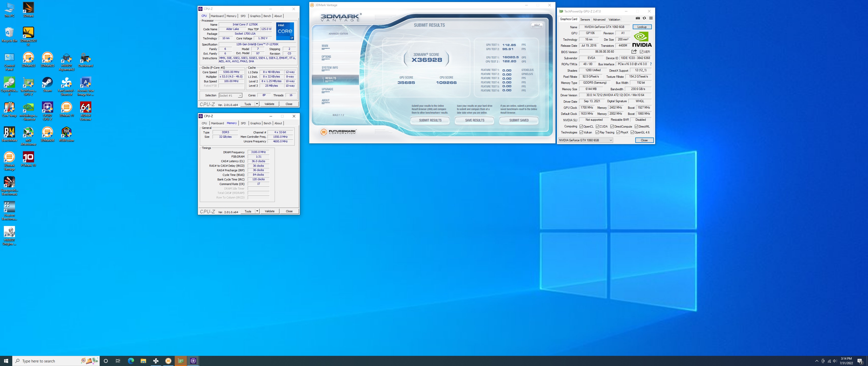Toggle the OpenGL 4.6 checkbox

coord(632,132)
